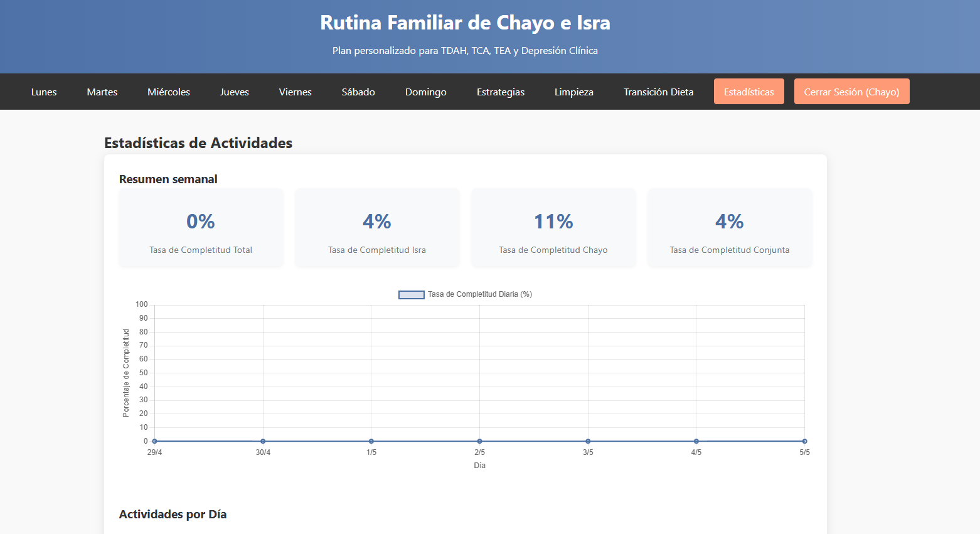Click the 4% Tasa de Completitud Isra card

[x=377, y=228]
